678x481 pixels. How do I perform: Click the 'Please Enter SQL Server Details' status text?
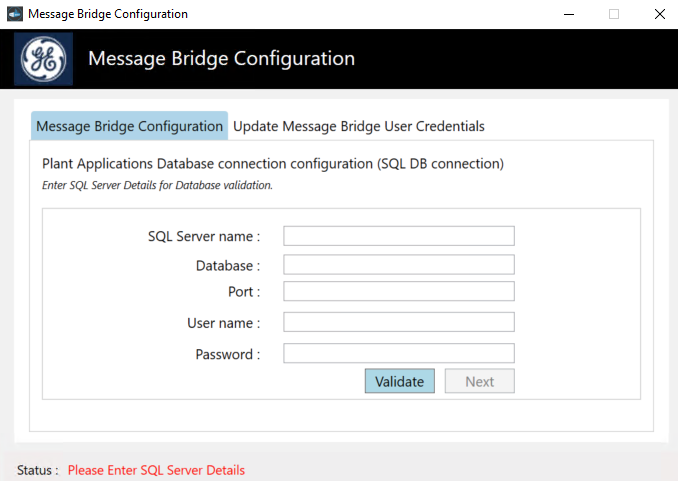pos(156,470)
